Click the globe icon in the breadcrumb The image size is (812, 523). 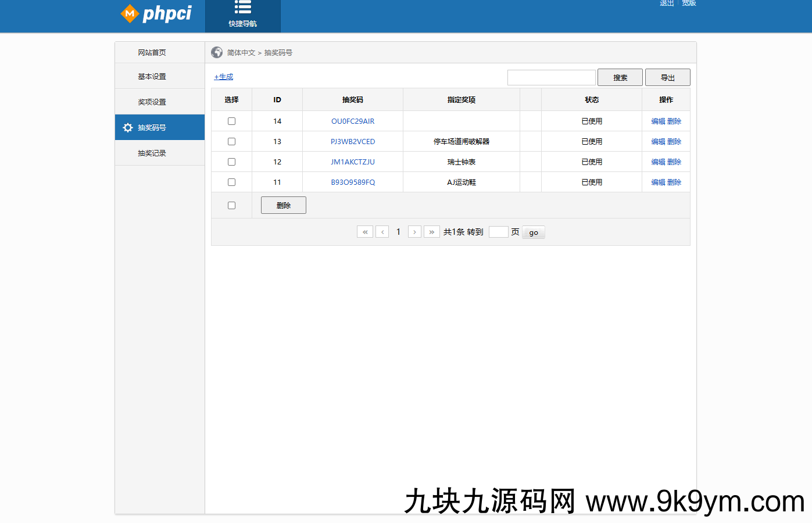pos(217,52)
